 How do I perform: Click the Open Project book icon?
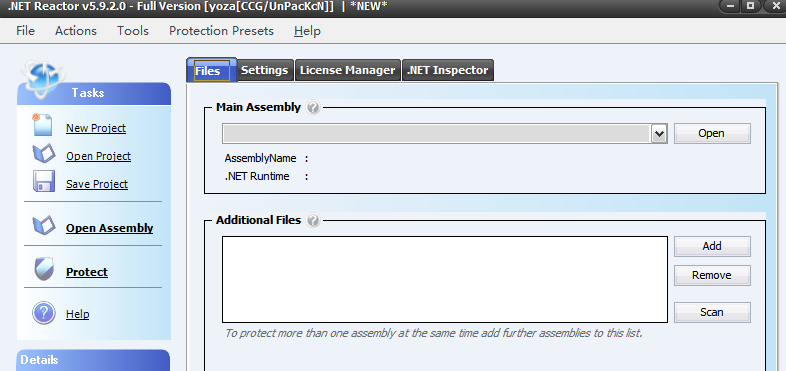pos(44,154)
